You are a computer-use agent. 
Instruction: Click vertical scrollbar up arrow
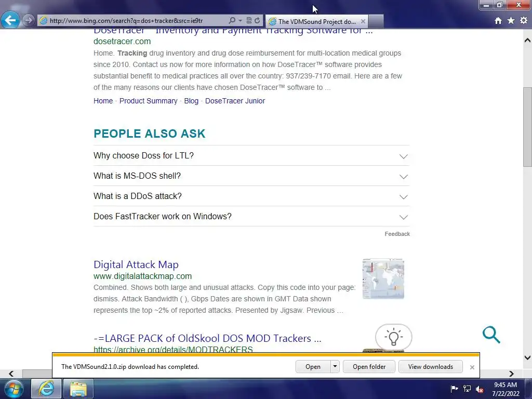coord(527,41)
